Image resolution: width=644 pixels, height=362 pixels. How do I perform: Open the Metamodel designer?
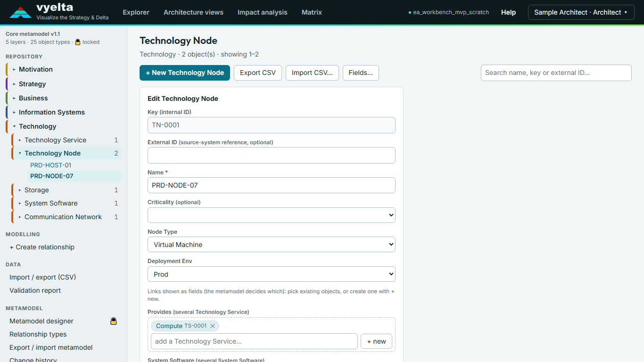tap(41, 321)
